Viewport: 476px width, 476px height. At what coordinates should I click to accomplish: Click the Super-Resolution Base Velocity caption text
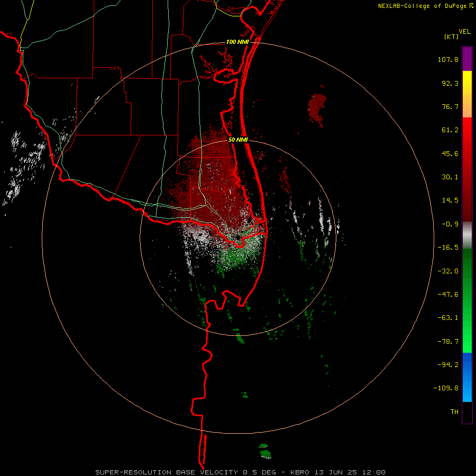(x=241, y=472)
